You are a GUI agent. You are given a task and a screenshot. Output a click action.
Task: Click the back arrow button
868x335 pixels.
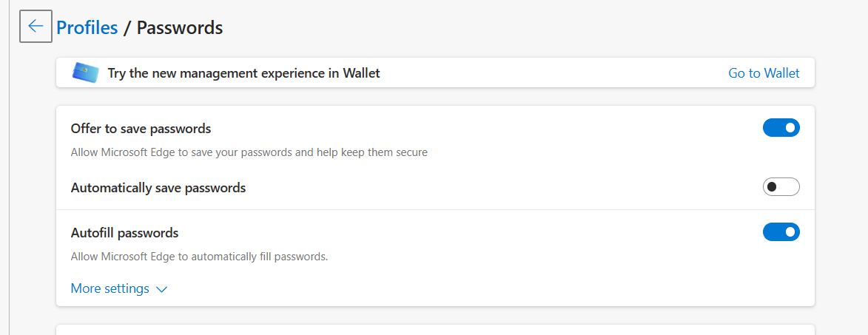(x=36, y=27)
